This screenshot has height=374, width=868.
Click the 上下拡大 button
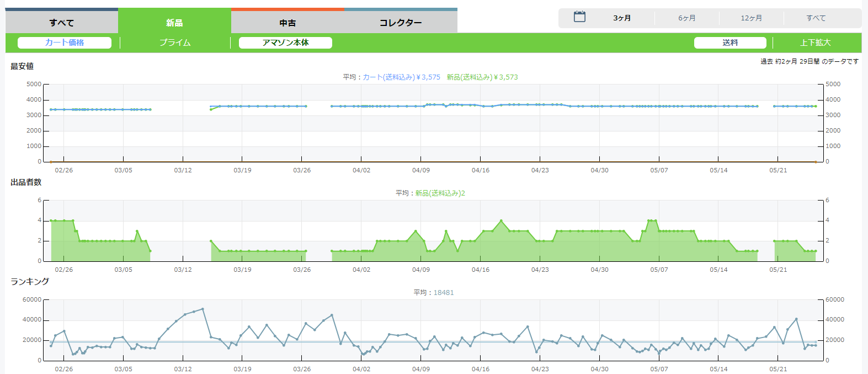point(816,43)
